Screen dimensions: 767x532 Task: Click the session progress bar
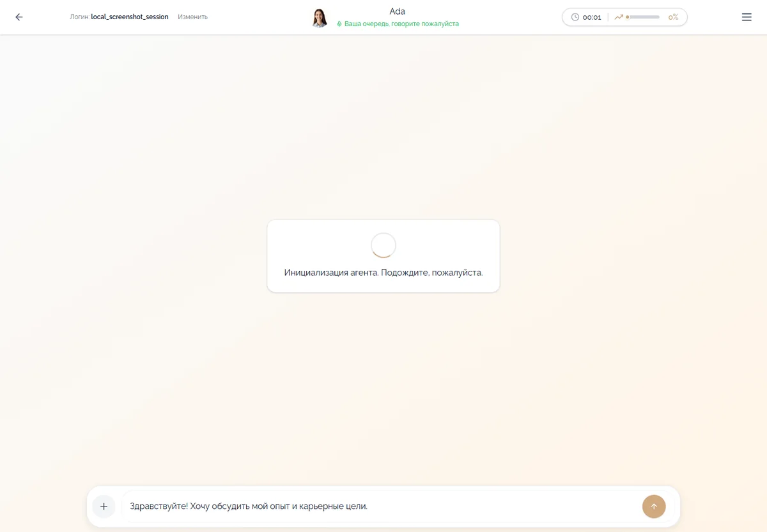coord(643,17)
